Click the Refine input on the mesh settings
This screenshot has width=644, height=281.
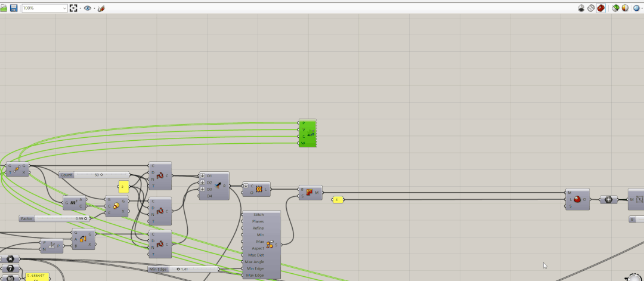(x=258, y=228)
